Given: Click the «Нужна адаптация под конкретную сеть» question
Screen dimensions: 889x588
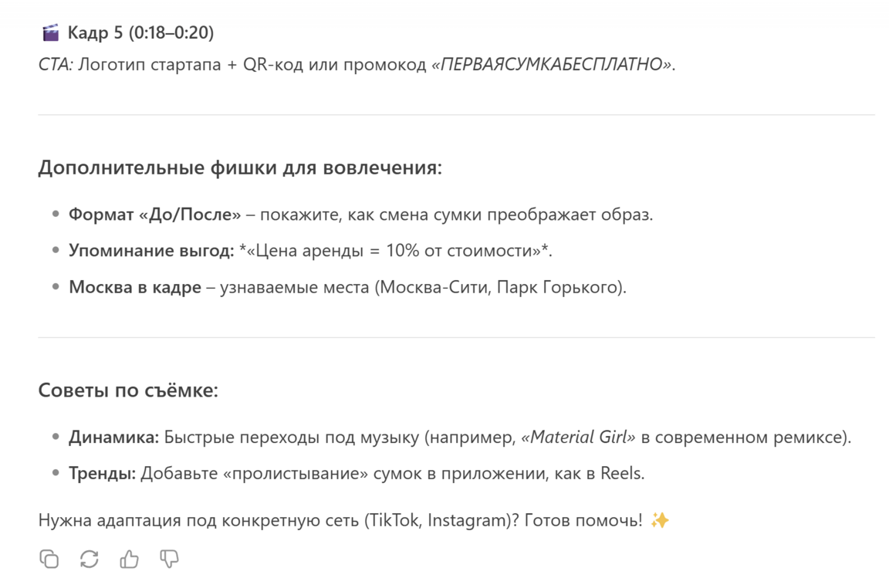Looking at the screenshot, I should click(199, 520).
